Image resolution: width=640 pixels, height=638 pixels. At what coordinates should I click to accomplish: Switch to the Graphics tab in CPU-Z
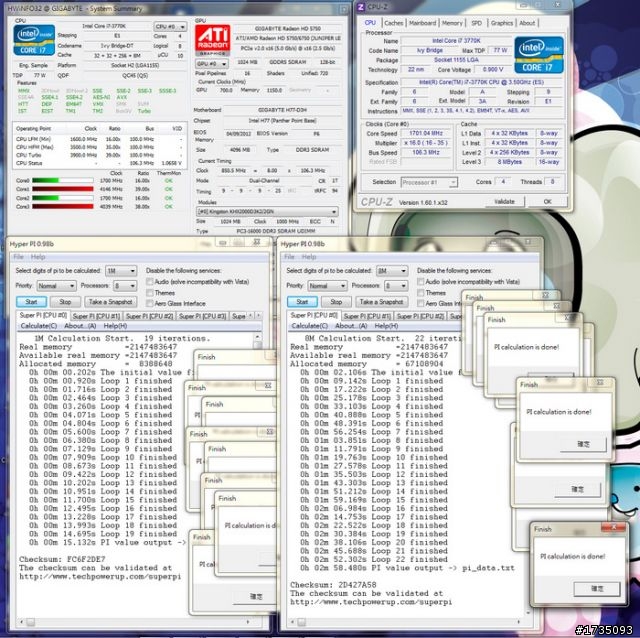click(502, 23)
